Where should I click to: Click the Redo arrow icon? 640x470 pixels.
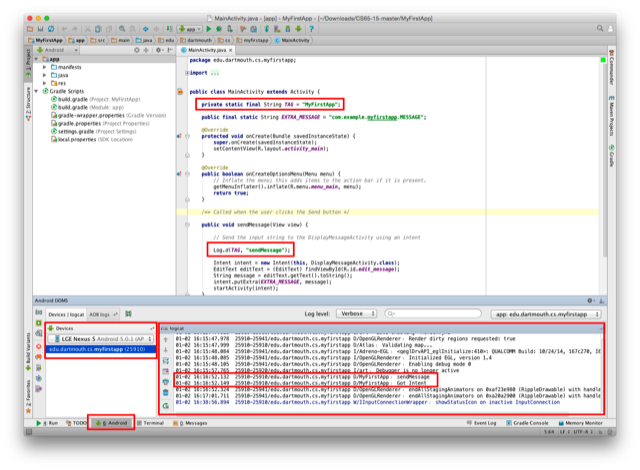pyautogui.click(x=74, y=29)
